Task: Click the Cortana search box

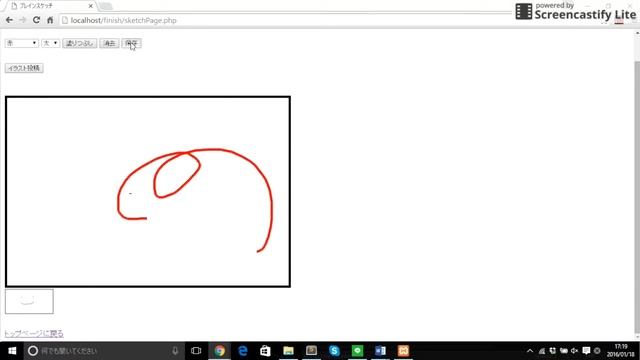Action: click(x=104, y=351)
